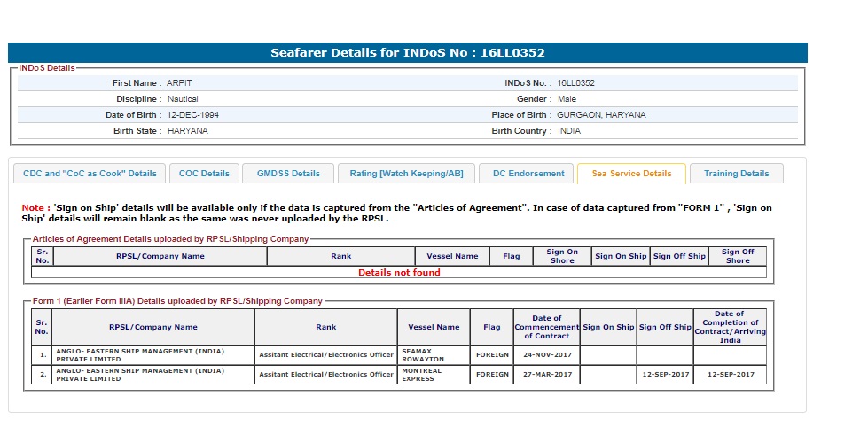Click the 24-NOV-2017 commencement date cell
This screenshot has height=427, width=868.
pos(547,355)
